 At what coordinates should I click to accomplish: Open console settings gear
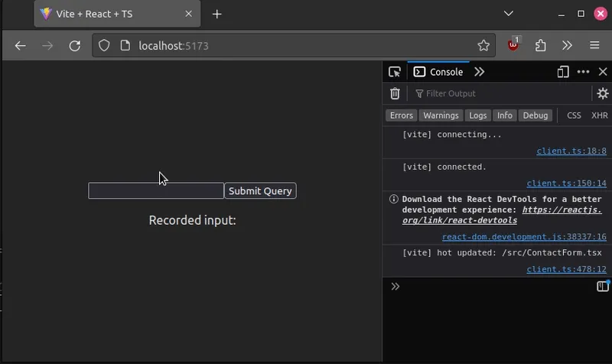tap(603, 93)
